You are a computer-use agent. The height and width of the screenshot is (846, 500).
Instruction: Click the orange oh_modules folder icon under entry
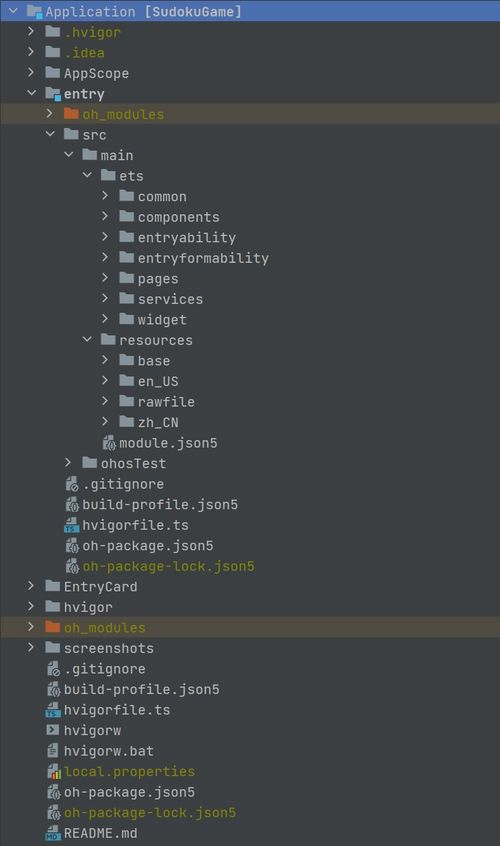pyautogui.click(x=71, y=114)
